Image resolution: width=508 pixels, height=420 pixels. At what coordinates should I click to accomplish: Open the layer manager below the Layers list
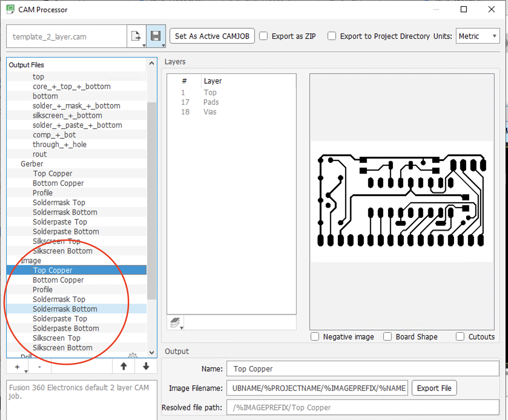point(174,322)
